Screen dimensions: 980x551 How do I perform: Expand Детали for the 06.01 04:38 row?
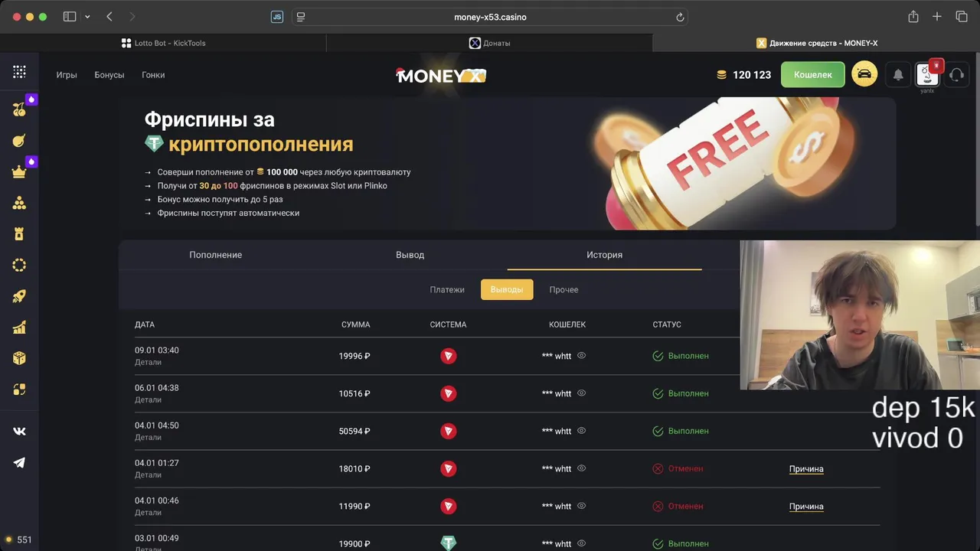click(148, 399)
